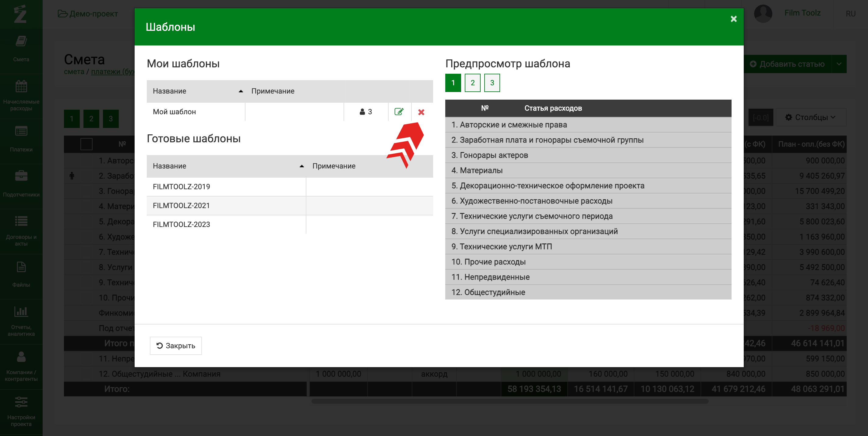Click the Закрыть button

click(175, 346)
